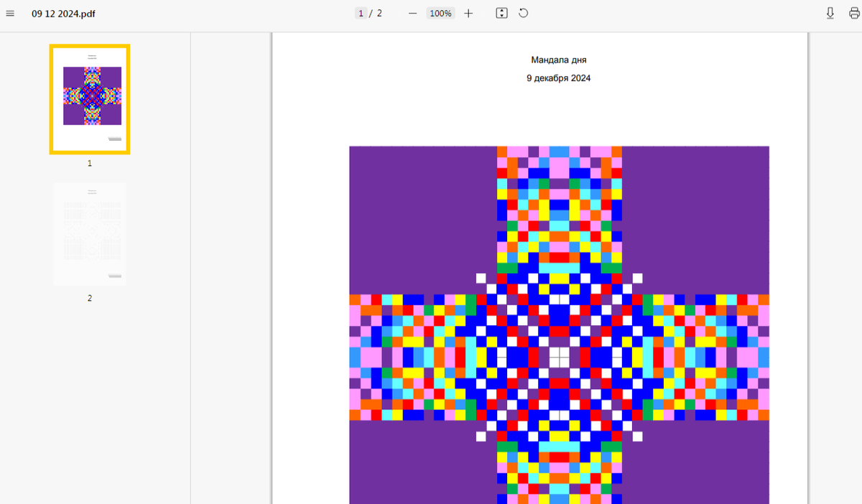Click the fit to page icon
862x504 pixels.
point(502,13)
